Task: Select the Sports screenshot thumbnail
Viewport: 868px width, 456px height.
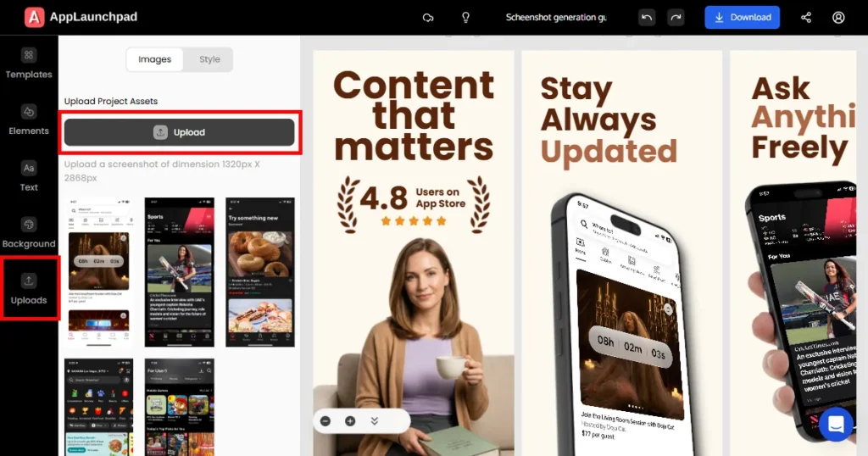Action: pyautogui.click(x=180, y=272)
